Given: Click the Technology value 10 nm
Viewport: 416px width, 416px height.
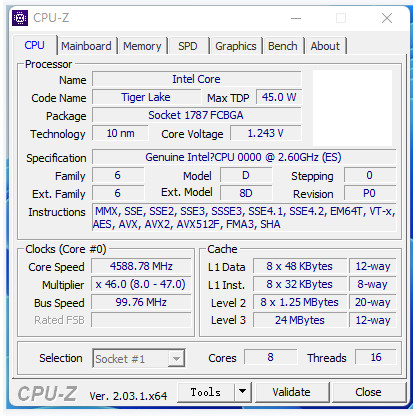Looking at the screenshot, I should click(120, 133).
